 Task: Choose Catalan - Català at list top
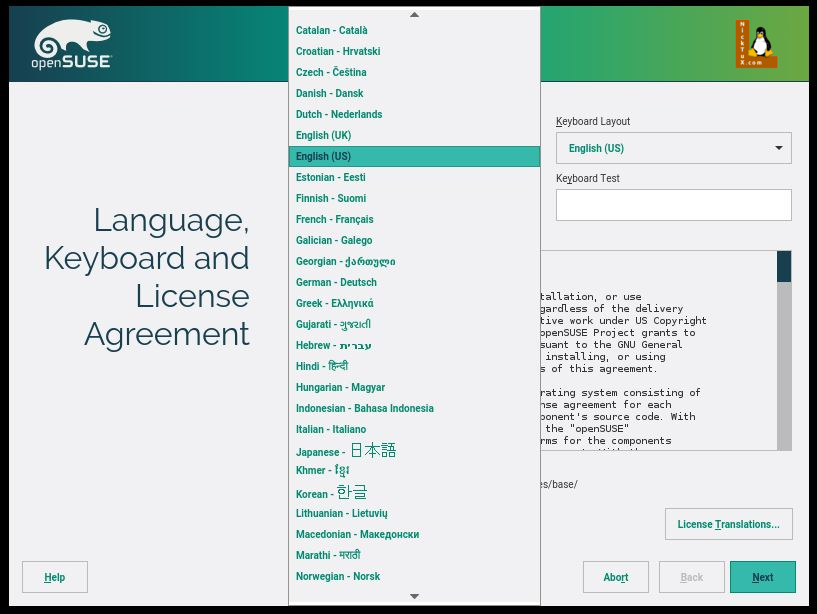coord(331,30)
